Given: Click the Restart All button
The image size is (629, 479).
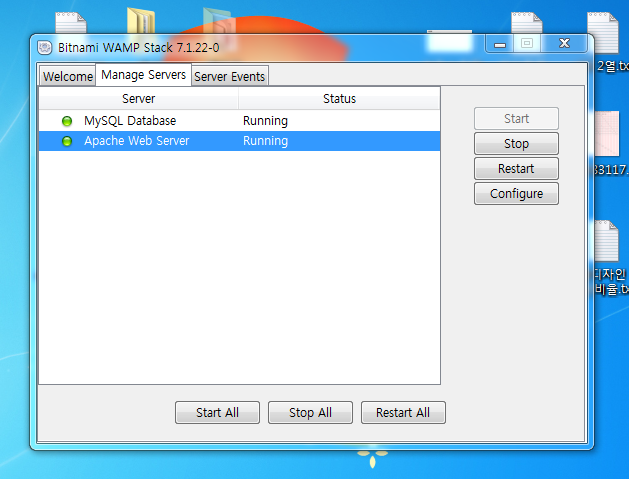Looking at the screenshot, I should 403,412.
